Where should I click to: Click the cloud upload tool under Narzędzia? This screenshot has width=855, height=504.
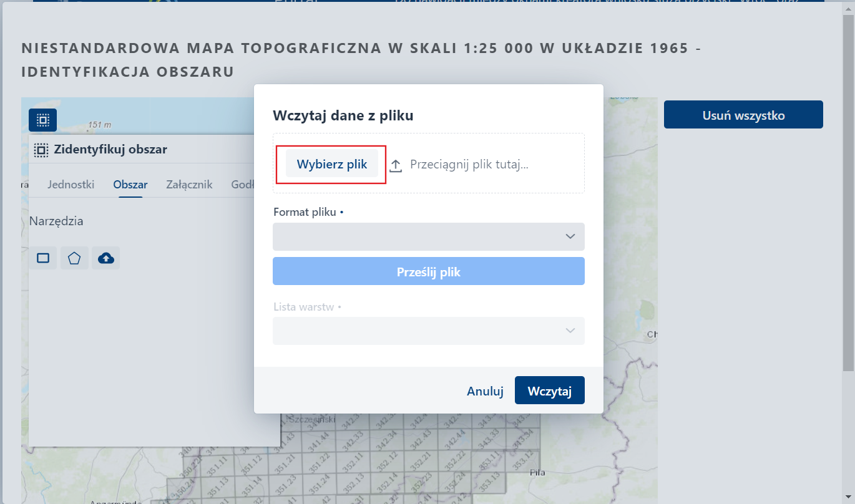(105, 258)
